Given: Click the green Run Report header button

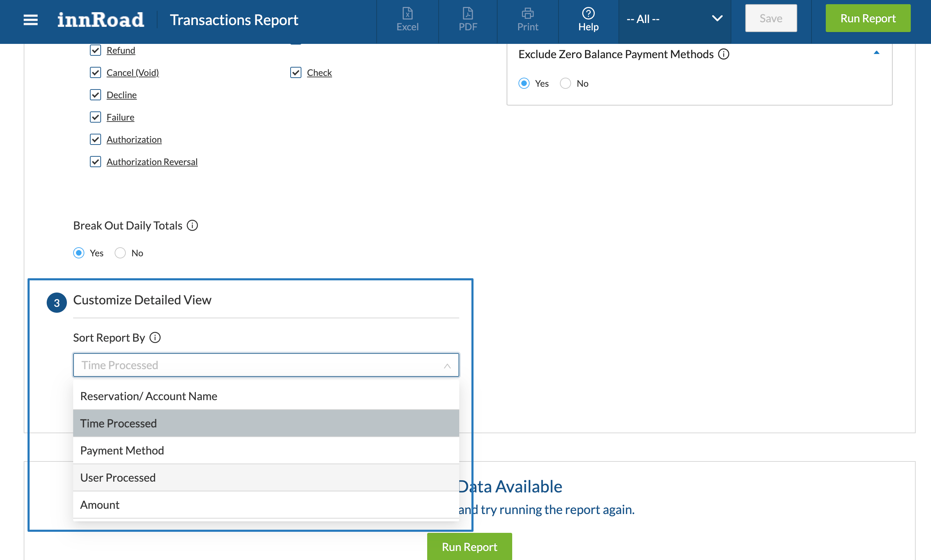Looking at the screenshot, I should [868, 18].
